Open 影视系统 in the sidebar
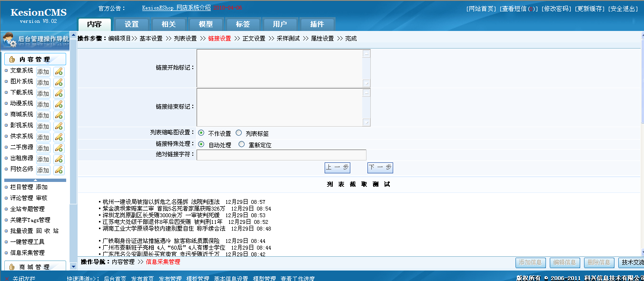Image resolution: width=644 pixels, height=281 pixels. coord(22,125)
